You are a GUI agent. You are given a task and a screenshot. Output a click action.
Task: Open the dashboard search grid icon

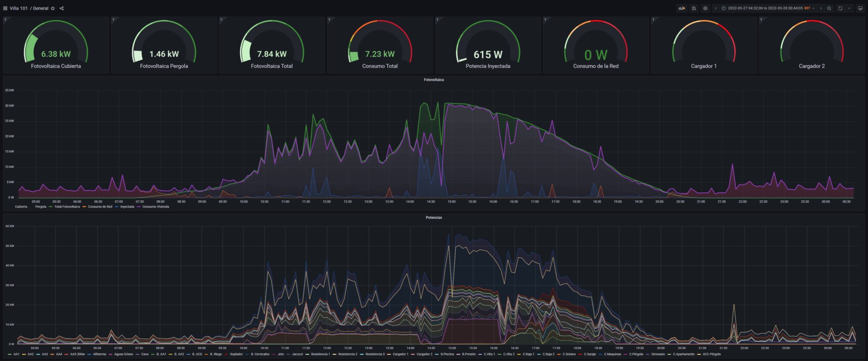coord(5,8)
